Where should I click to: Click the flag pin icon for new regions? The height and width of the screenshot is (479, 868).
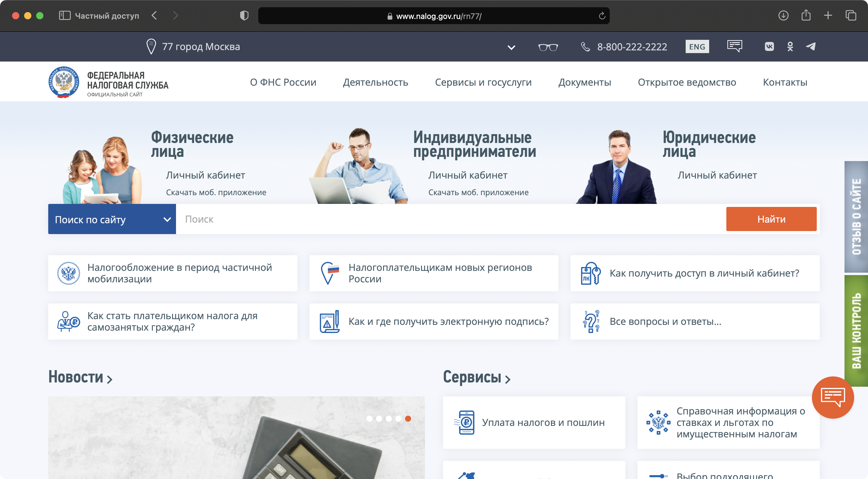click(x=329, y=273)
